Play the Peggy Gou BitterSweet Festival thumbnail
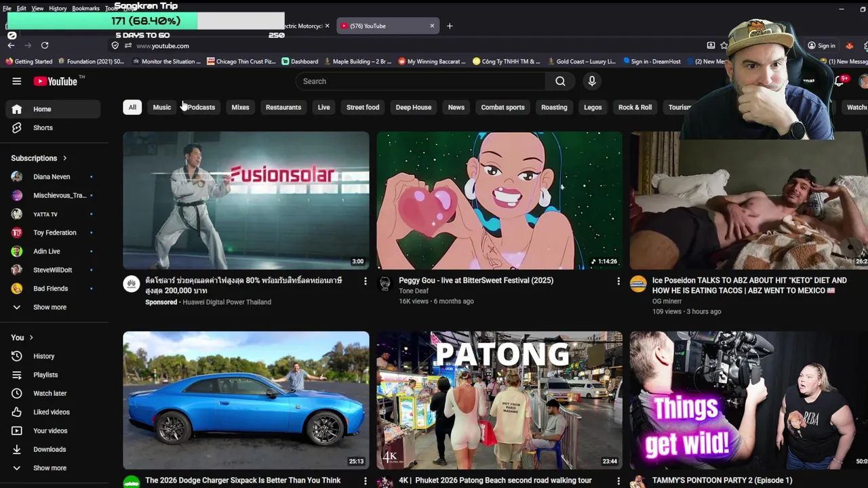This screenshot has height=488, width=868. coord(499,201)
